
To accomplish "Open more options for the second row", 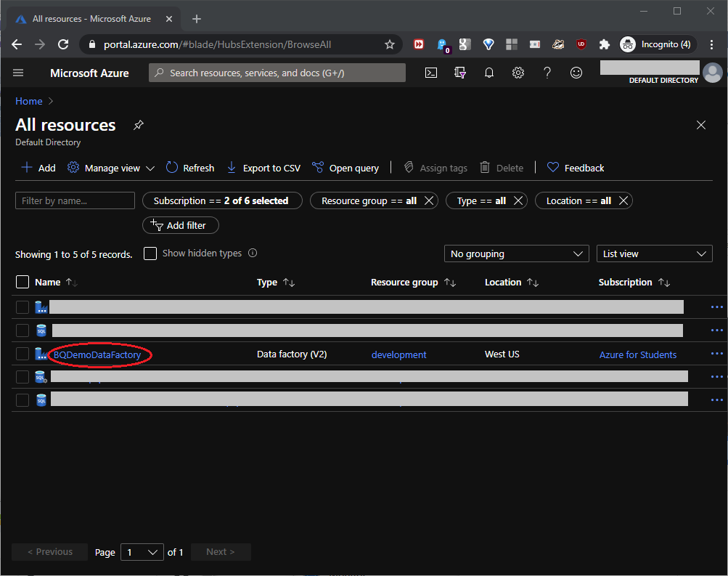I will [717, 330].
